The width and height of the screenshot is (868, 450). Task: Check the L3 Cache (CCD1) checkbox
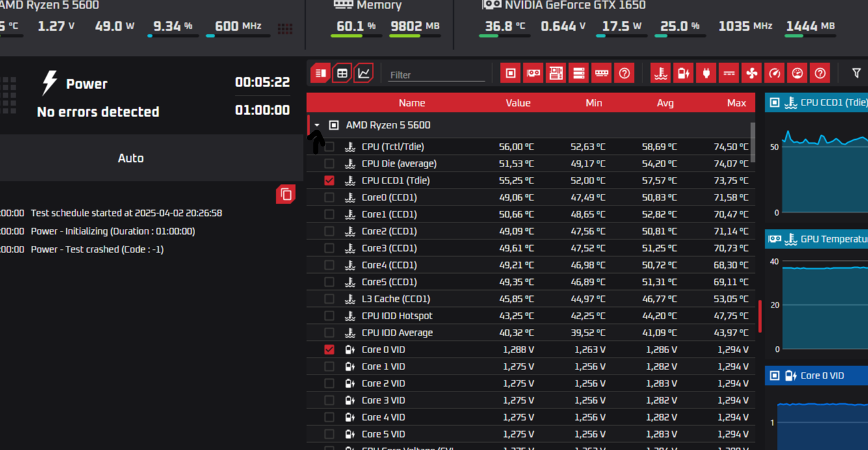coord(330,299)
